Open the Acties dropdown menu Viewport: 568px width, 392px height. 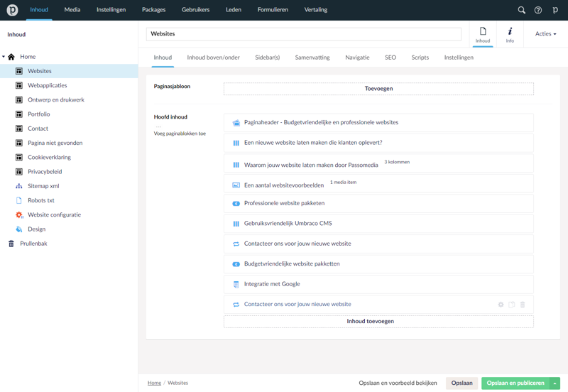click(545, 34)
